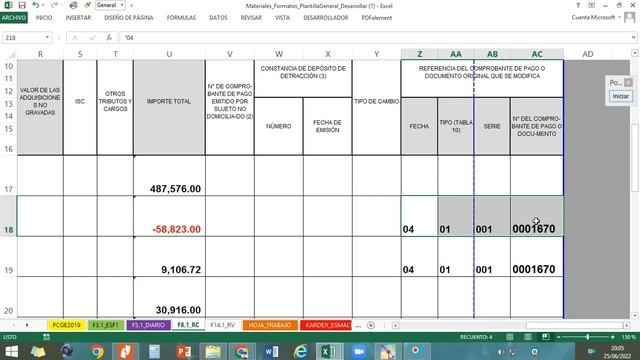The height and width of the screenshot is (360, 640).
Task: Open the FÓRMULAS ribbon tab
Action: pos(181,18)
